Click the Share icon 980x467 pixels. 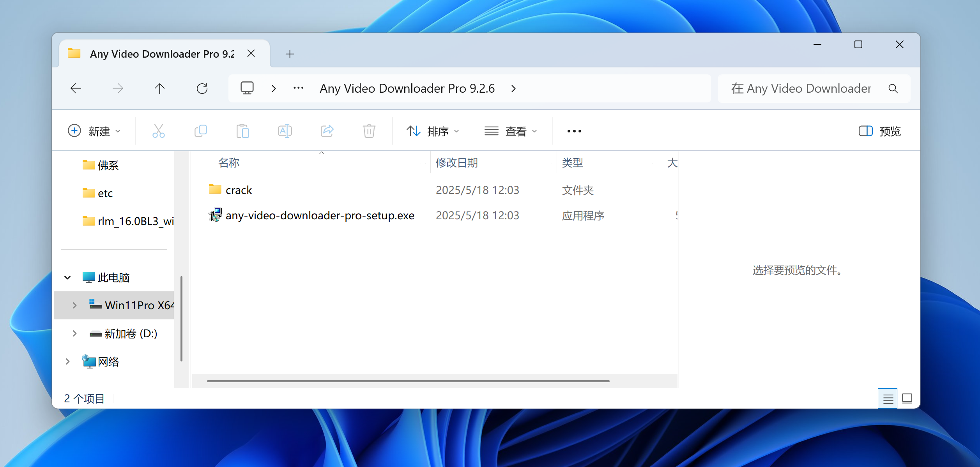coord(327,131)
